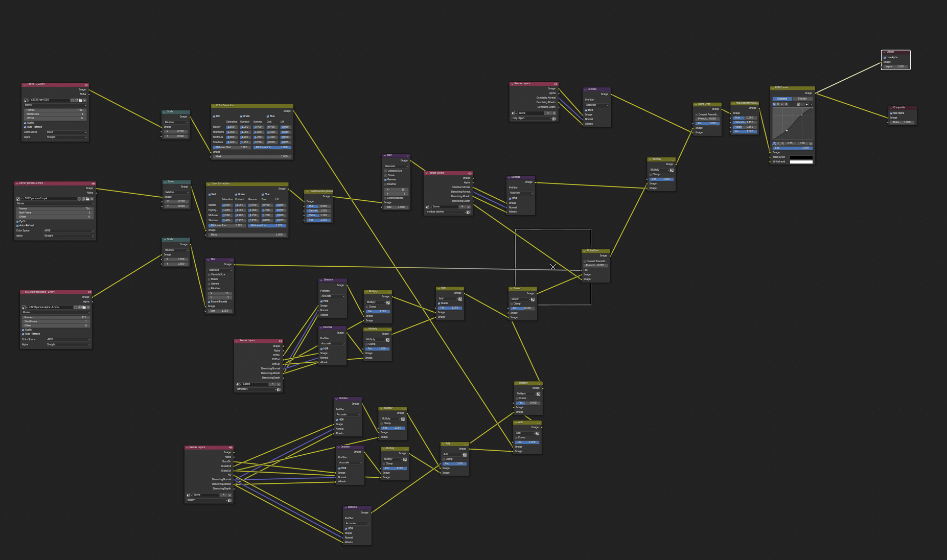Screen dimensions: 947x560
Task: Toggle preview eye on c3927 person-1.mp4 node
Action: [93, 184]
